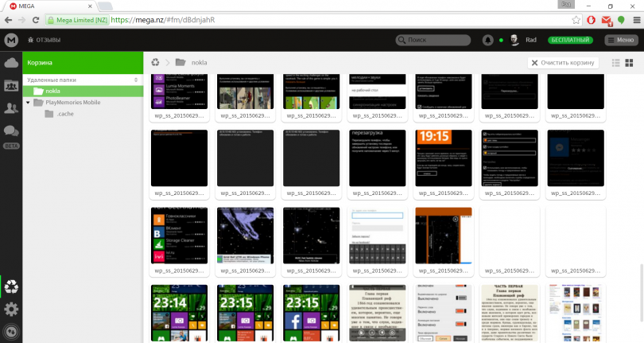This screenshot has width=644, height=343.
Task: Open the Chat (BETA) sidebar icon
Action: click(11, 131)
